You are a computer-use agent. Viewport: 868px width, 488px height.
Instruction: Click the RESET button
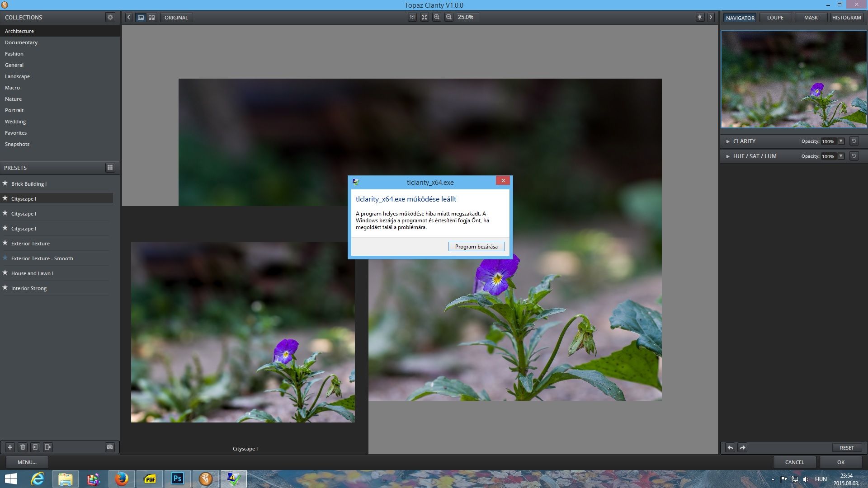pyautogui.click(x=847, y=448)
